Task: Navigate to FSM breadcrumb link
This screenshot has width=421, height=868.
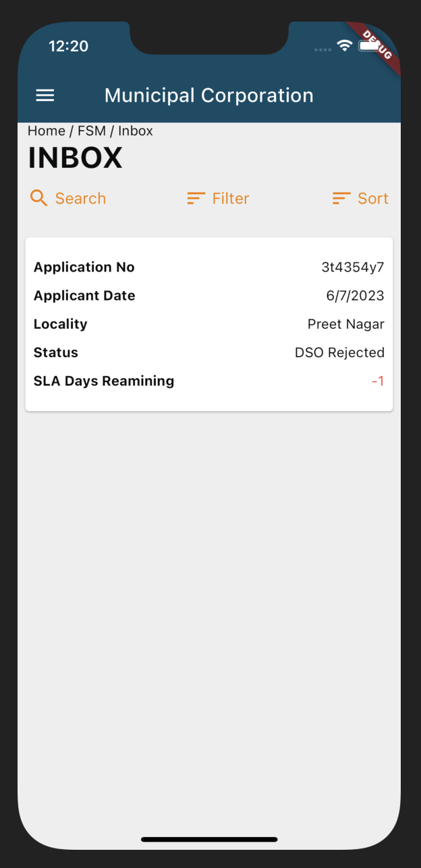Action: (x=92, y=131)
